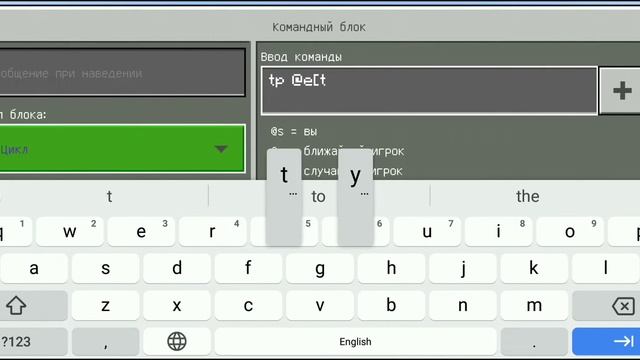Tap the enlarged y key popup
Image resolution: width=640 pixels, height=360 pixels.
coord(356,197)
